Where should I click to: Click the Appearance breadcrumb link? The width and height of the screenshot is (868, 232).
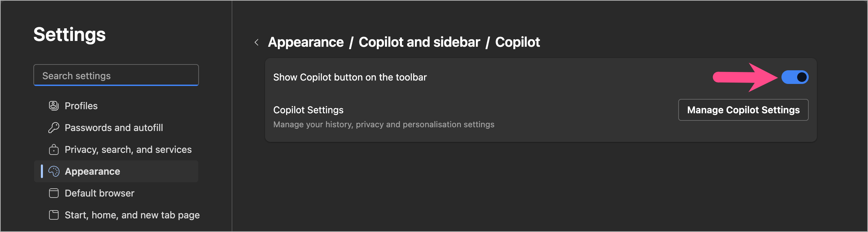(306, 42)
